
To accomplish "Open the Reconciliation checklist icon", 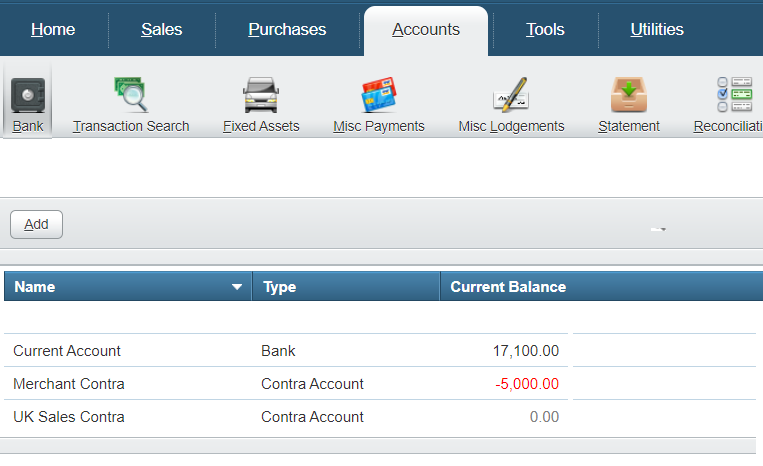I will 735,97.
